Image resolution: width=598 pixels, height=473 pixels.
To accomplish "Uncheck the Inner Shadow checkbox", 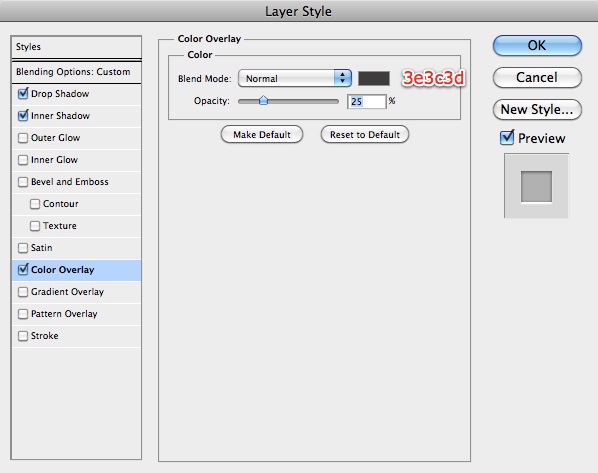I will [x=23, y=116].
